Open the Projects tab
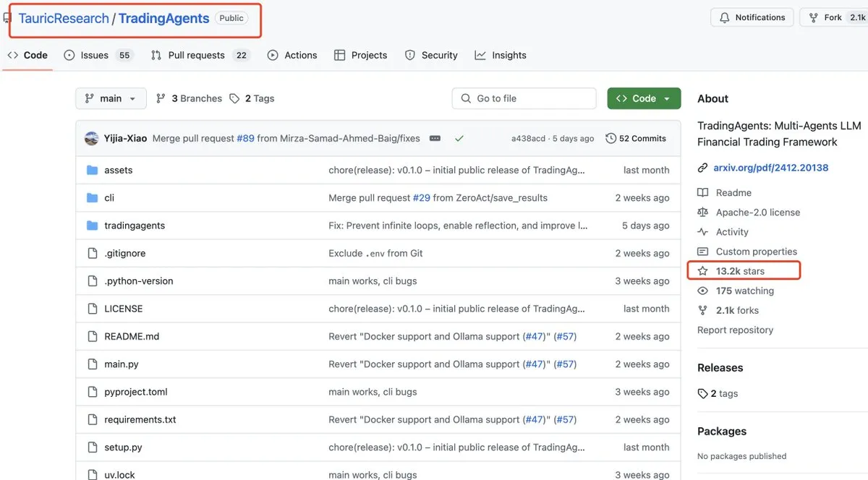The image size is (868, 480). tap(360, 55)
